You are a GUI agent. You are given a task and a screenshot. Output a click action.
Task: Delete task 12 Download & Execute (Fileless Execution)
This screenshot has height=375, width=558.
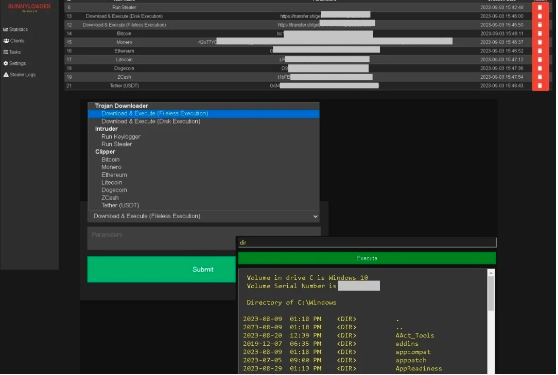click(540, 25)
